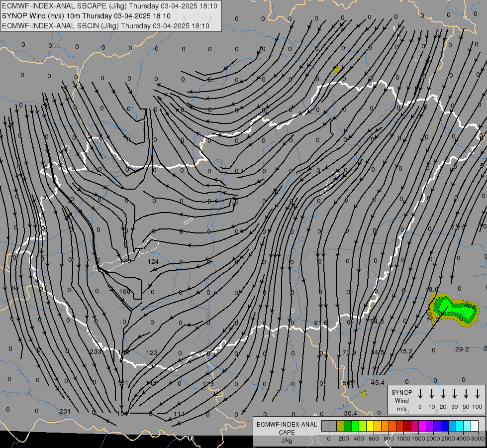487x448 pixels.
Task: Click map value 45.4
Action: click(x=378, y=383)
